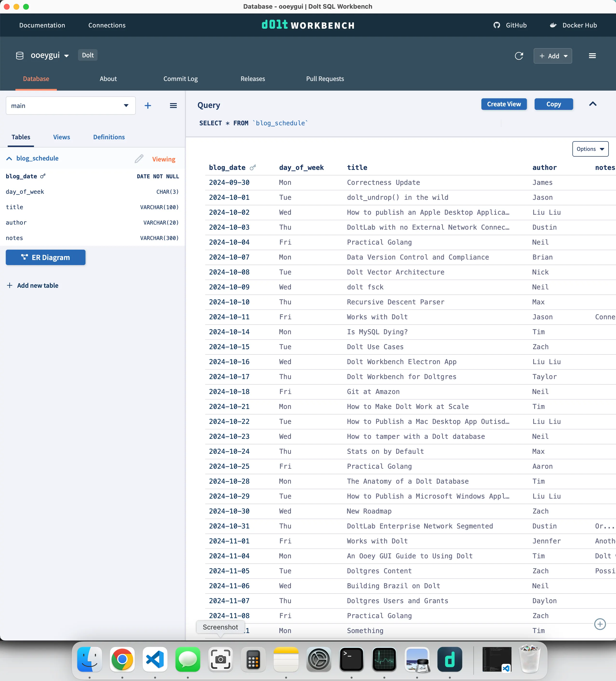
Task: Switch to the Views tab
Action: pos(61,137)
